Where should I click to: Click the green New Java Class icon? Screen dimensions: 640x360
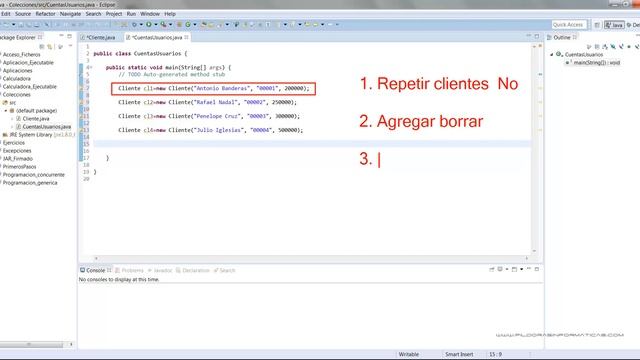click(x=188, y=24)
